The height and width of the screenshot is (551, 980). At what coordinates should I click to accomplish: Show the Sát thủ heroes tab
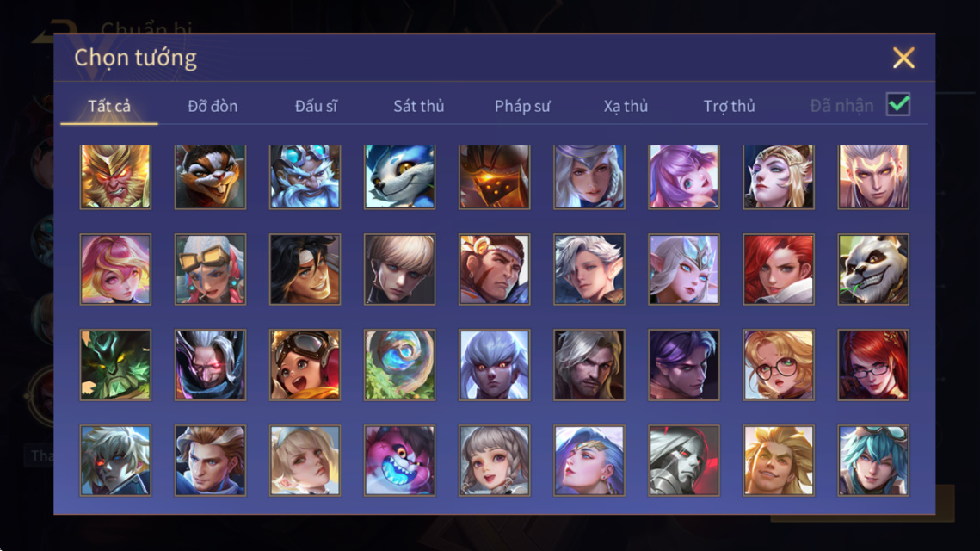pyautogui.click(x=419, y=106)
